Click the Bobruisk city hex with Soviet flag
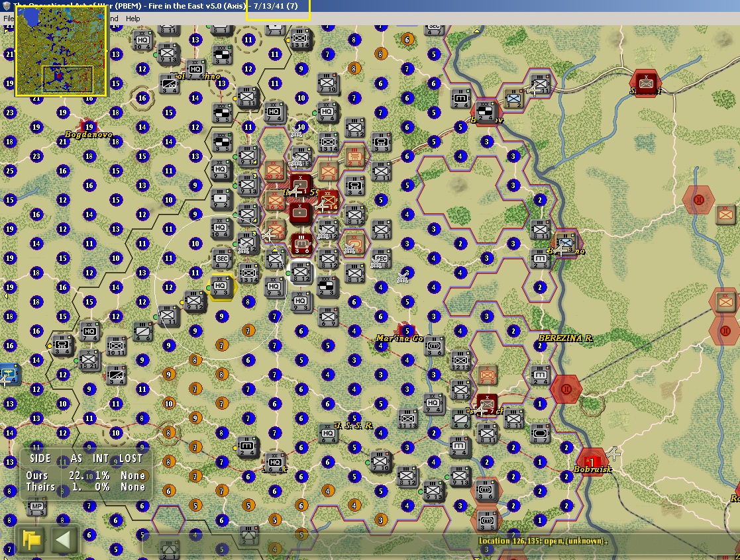 point(592,463)
